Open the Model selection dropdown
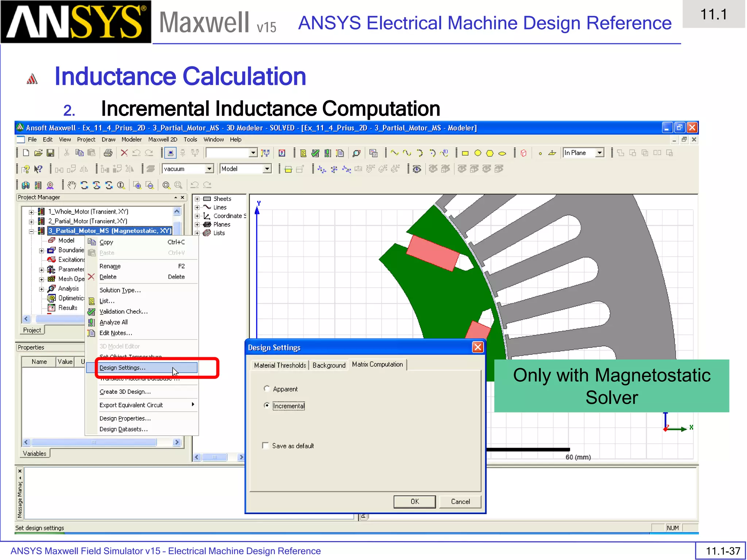This screenshot has width=747, height=560. (267, 169)
